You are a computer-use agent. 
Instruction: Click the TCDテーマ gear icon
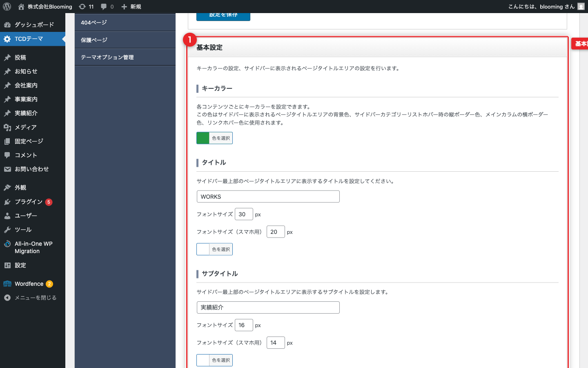coord(7,39)
